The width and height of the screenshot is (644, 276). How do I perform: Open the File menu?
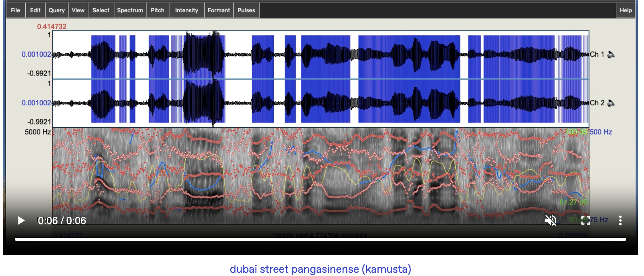[16, 10]
